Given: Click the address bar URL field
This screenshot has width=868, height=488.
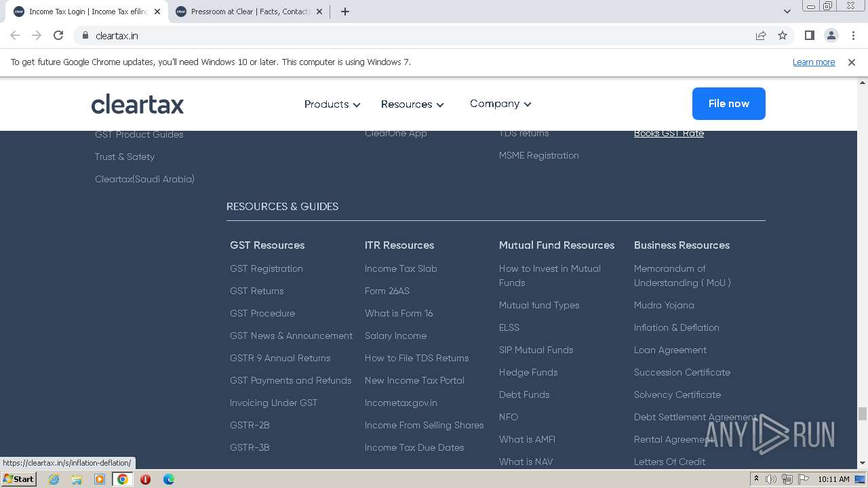Looking at the screenshot, I should coord(420,35).
